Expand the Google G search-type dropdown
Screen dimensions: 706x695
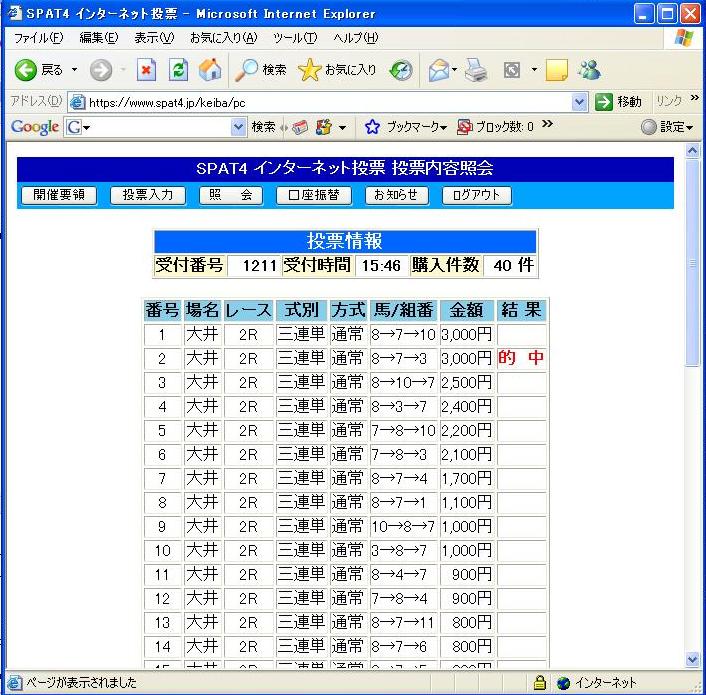point(86,128)
